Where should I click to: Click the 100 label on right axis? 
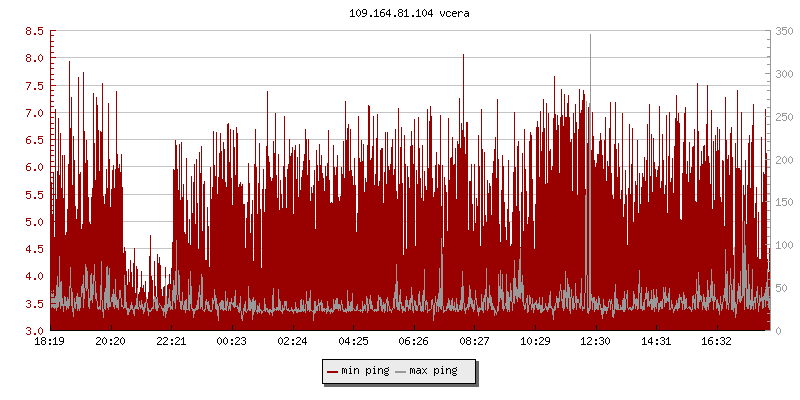tap(783, 245)
